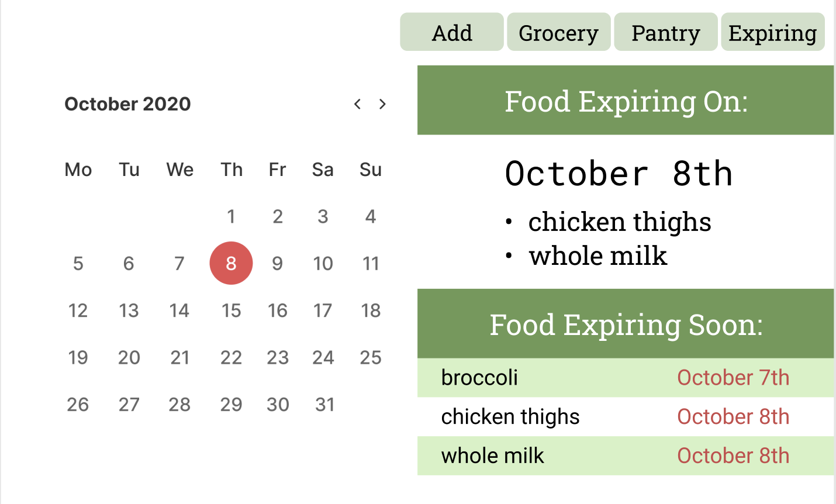836x504 pixels.
Task: Click the October 2020 month heading
Action: [x=127, y=104]
